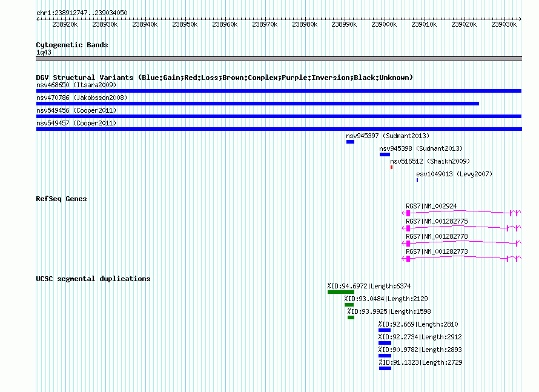The height and width of the screenshot is (392, 539).
Task: Click the %ID:94.6972|Length:6374 duplication label
Action: (369, 286)
